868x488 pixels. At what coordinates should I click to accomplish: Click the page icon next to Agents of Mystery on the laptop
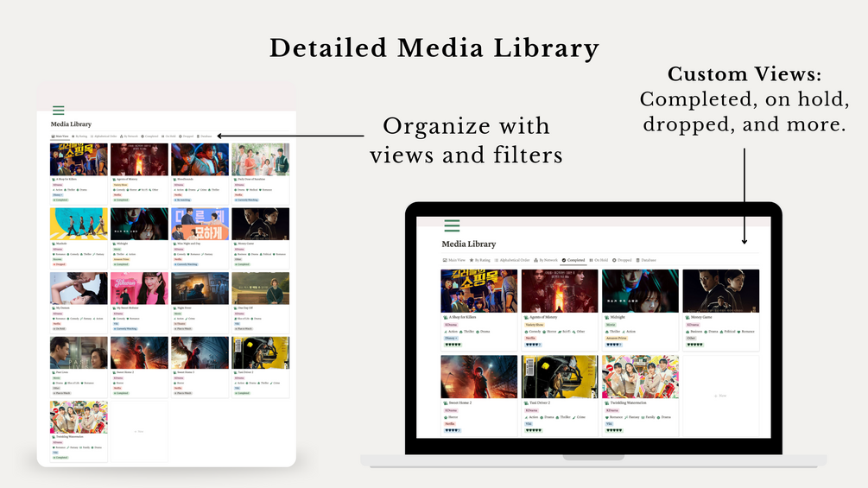526,318
